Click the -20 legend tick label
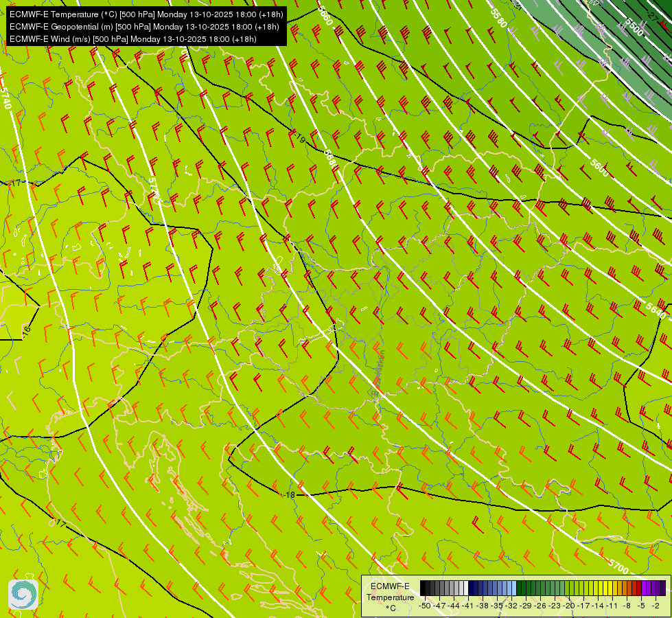 [x=569, y=606]
